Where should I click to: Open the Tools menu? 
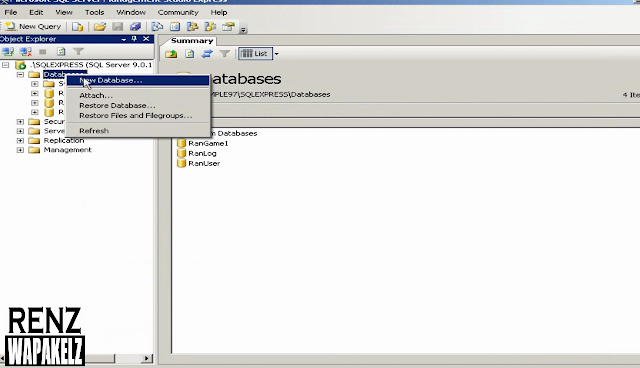(94, 12)
